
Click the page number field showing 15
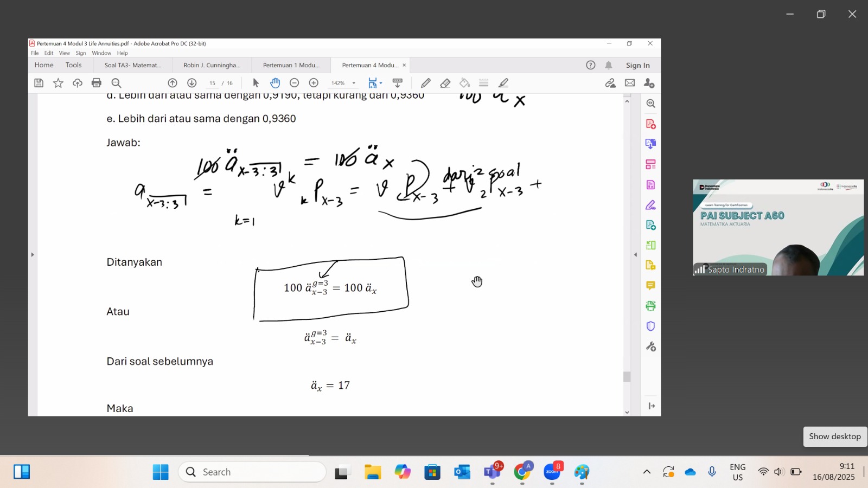tap(212, 84)
